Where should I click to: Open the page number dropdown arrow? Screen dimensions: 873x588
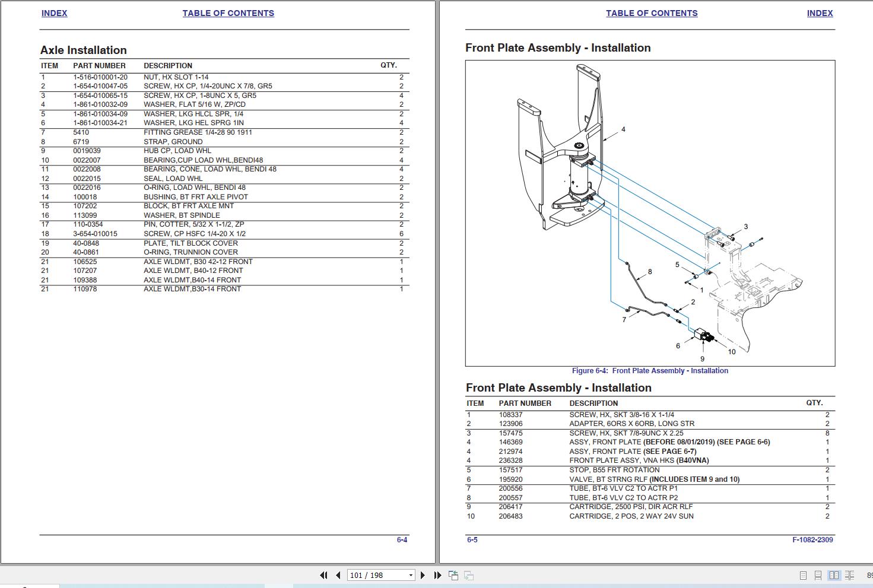(x=411, y=576)
